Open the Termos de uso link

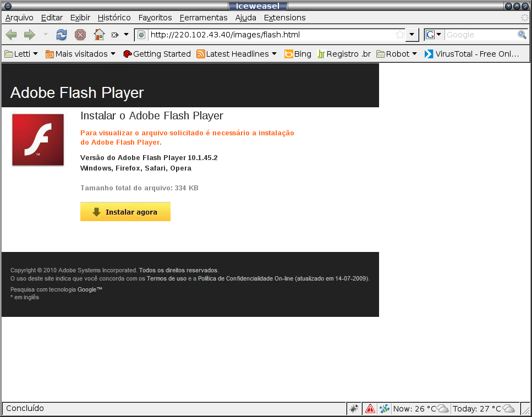tap(167, 278)
